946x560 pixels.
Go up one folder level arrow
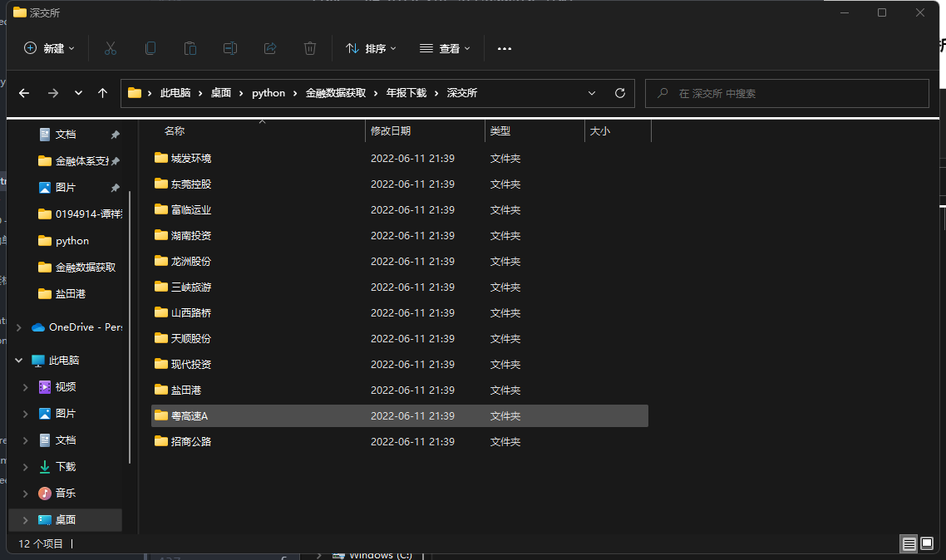point(102,93)
